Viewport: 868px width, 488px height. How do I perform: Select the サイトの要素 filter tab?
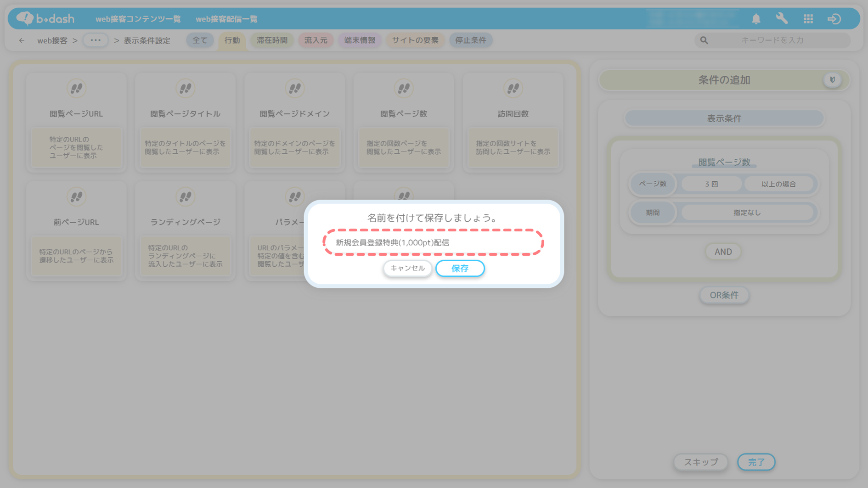[415, 40]
